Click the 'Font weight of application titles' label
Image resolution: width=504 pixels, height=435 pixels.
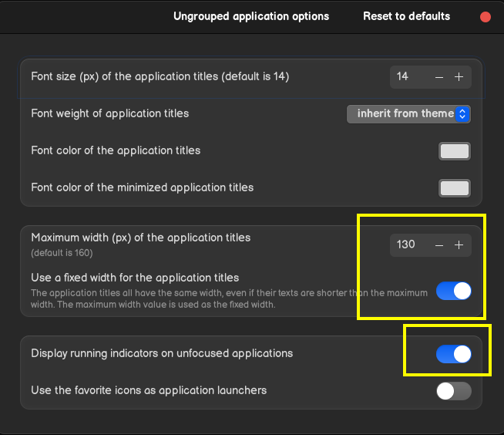tap(109, 113)
